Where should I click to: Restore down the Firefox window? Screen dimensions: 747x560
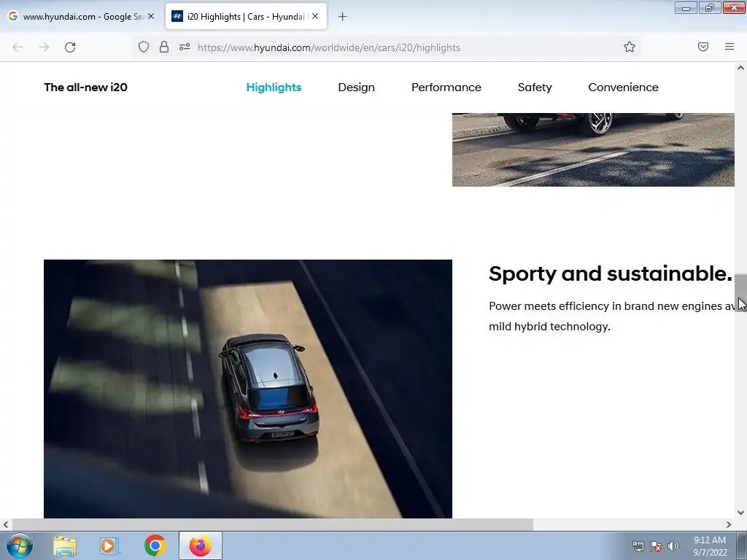click(710, 7)
